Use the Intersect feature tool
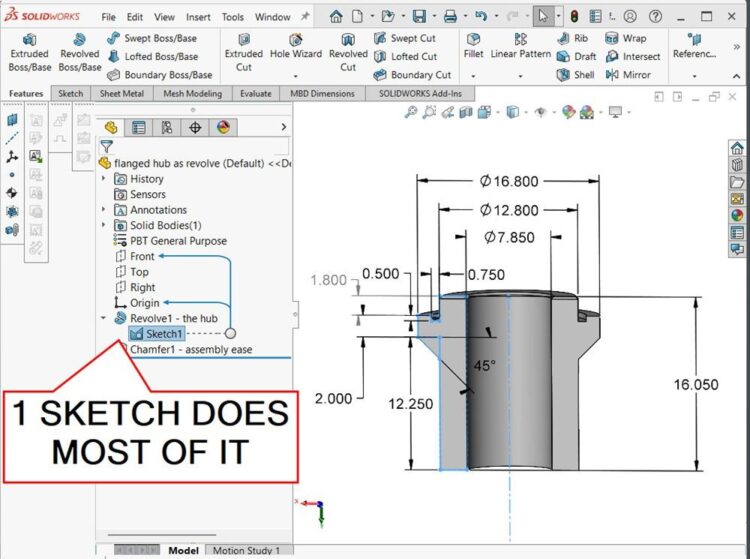Image resolution: width=750 pixels, height=559 pixels. (633, 56)
